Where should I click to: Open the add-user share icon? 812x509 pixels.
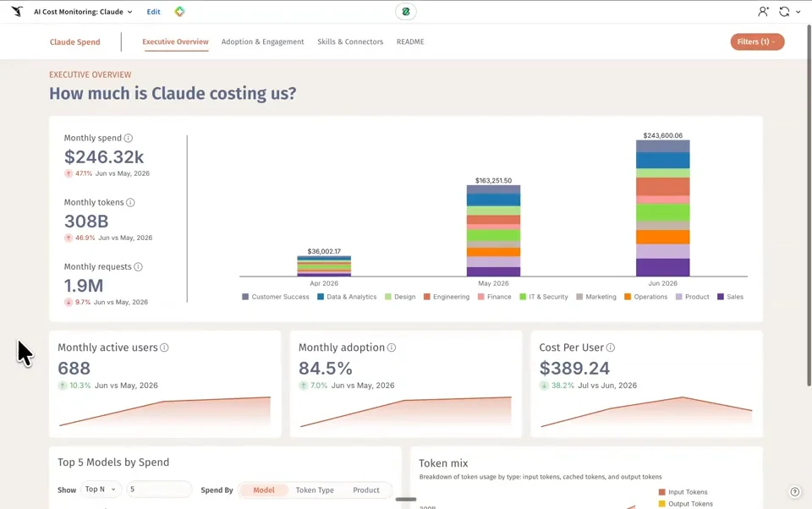click(x=763, y=11)
